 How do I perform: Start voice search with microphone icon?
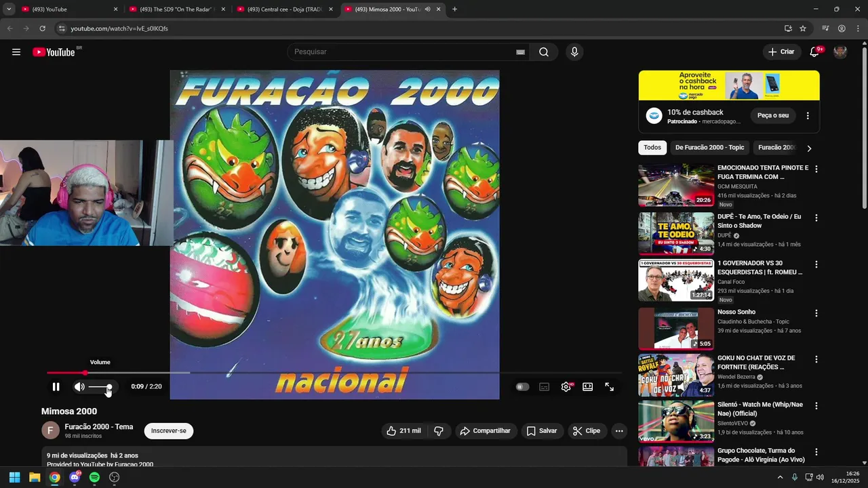pyautogui.click(x=574, y=52)
